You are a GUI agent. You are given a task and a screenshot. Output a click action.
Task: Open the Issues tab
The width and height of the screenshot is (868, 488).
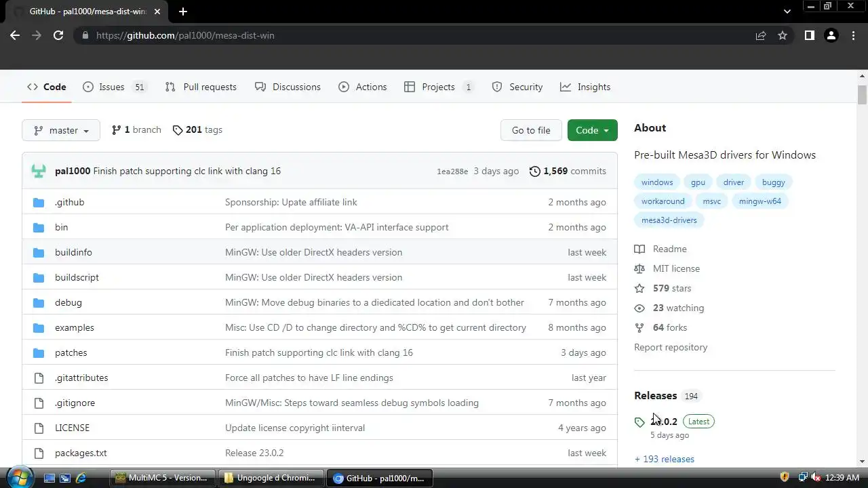click(x=114, y=87)
